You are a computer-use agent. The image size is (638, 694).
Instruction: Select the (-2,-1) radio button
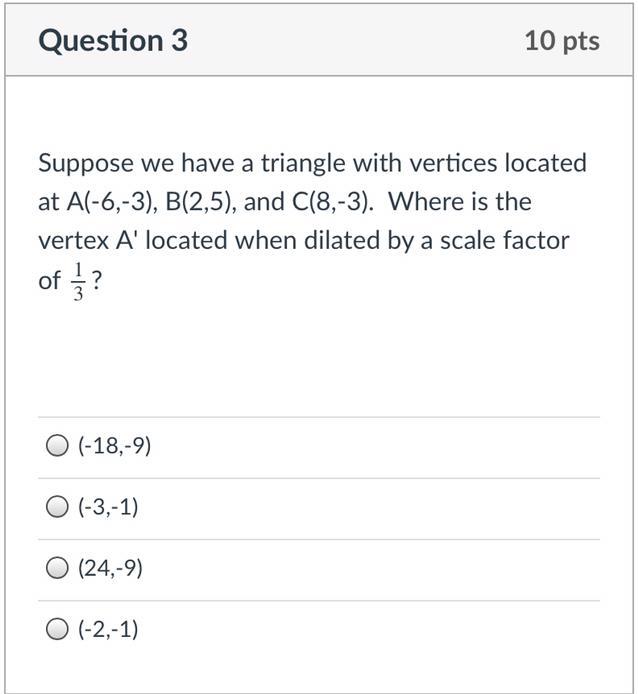(58, 630)
